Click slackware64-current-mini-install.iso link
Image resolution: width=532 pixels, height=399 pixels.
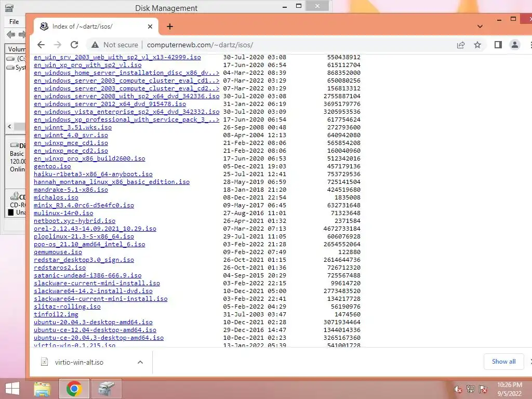click(x=100, y=299)
